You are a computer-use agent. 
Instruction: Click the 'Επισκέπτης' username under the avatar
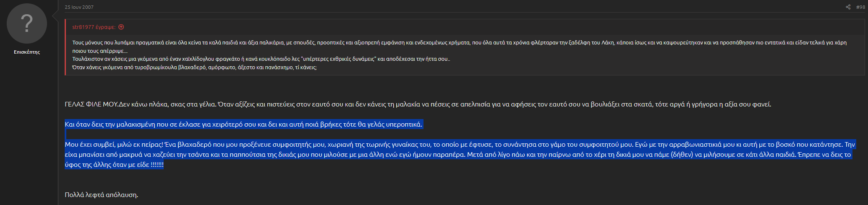coord(27,52)
